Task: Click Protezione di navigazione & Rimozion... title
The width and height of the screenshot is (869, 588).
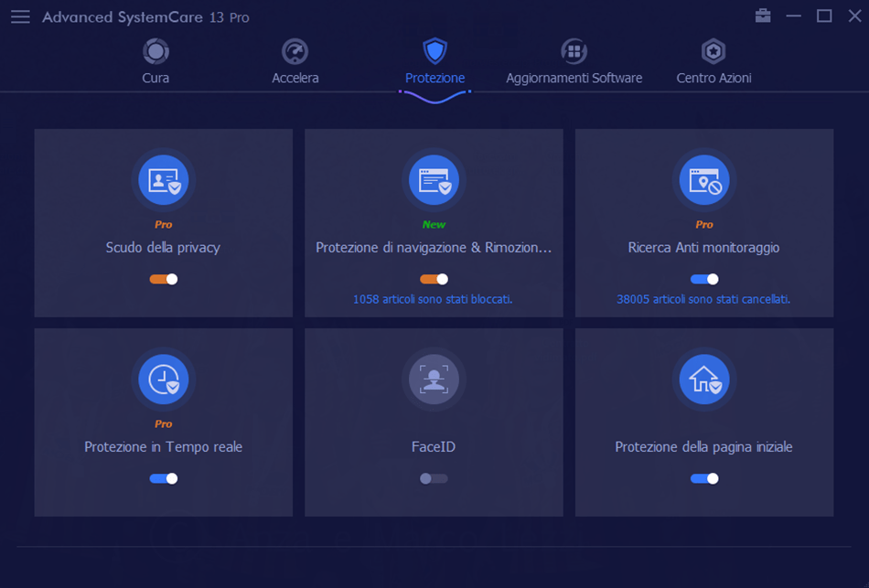Action: (x=434, y=248)
